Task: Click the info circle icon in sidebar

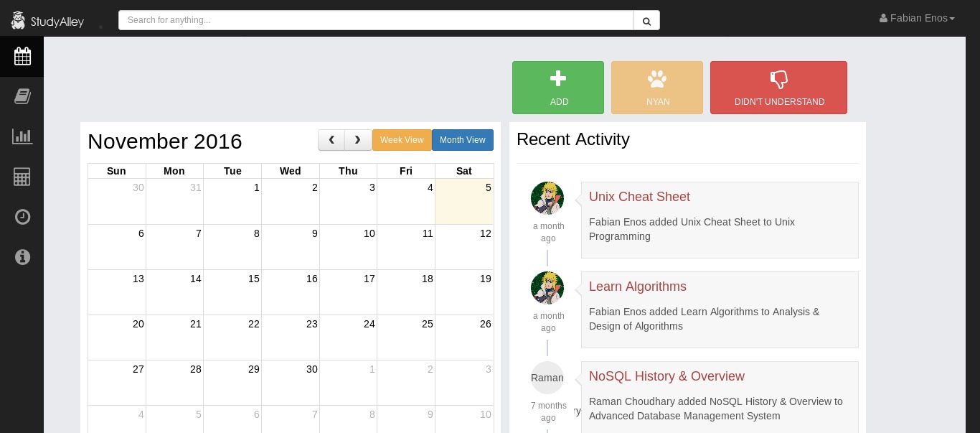Action: pyautogui.click(x=22, y=256)
